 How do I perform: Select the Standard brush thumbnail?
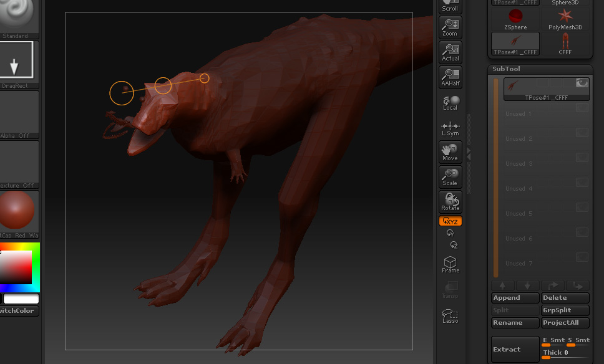(x=17, y=19)
